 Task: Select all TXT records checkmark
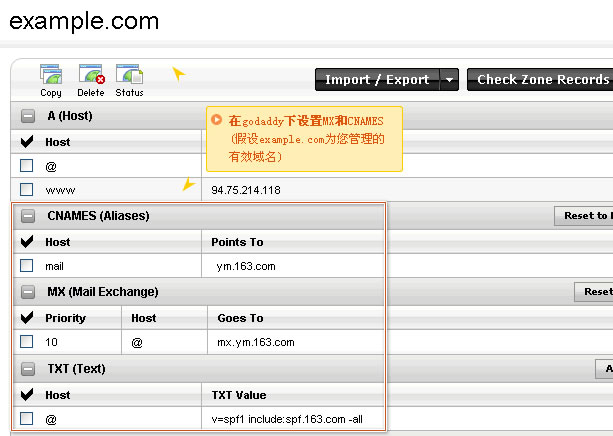point(27,394)
